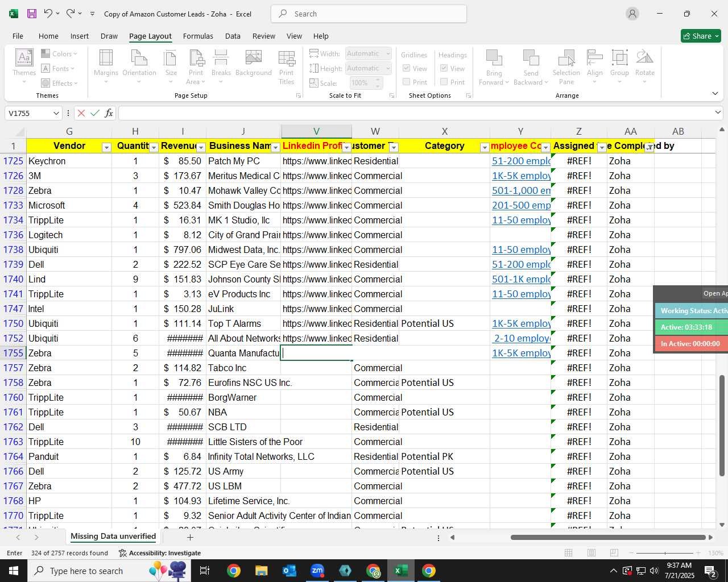This screenshot has height=582, width=728.
Task: Open the Align objects menu
Action: coord(594,66)
